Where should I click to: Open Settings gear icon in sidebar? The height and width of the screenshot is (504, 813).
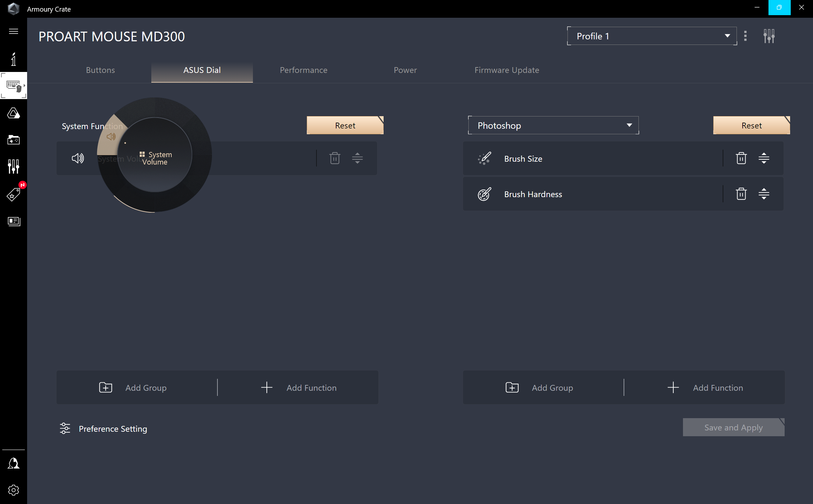[13, 490]
